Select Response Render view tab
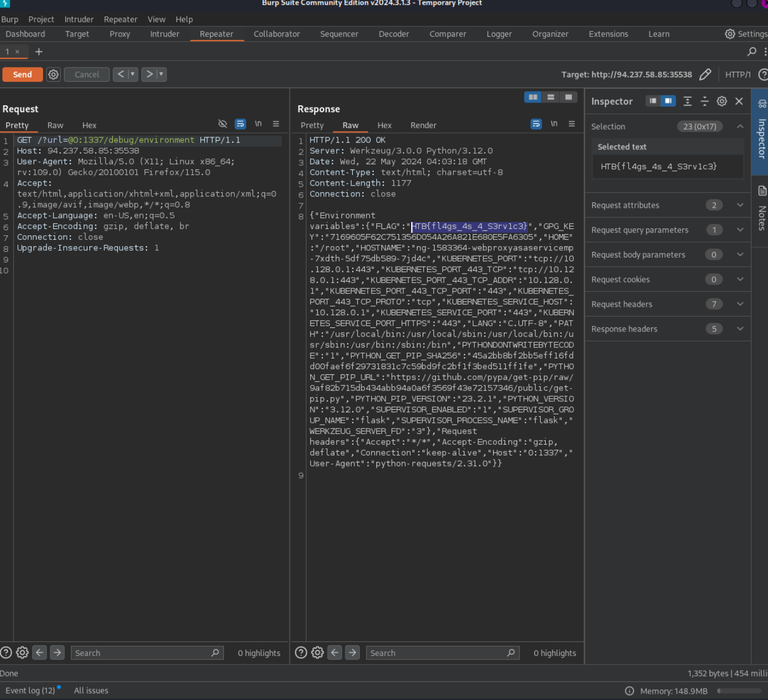Screen dimensions: 768x700 423,125
